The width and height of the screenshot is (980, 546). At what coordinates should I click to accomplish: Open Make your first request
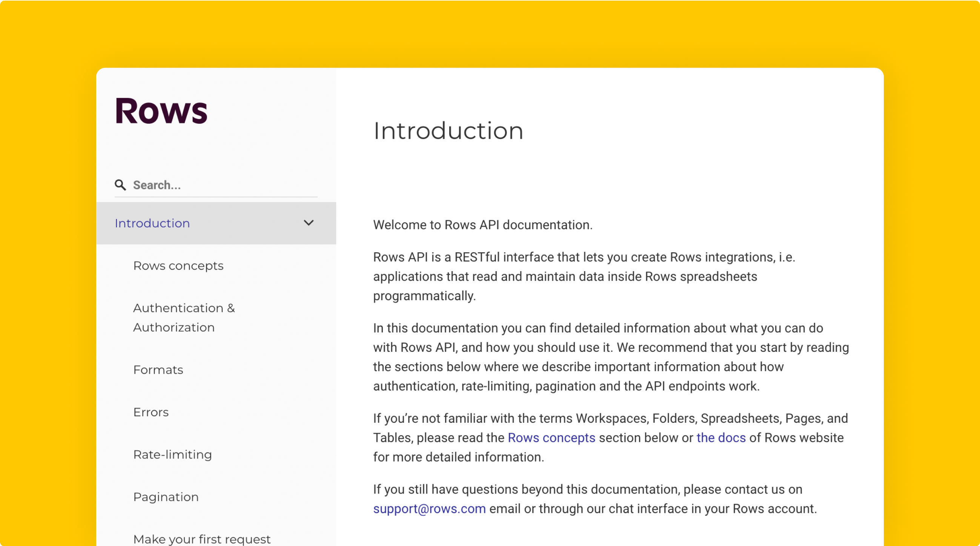point(202,539)
